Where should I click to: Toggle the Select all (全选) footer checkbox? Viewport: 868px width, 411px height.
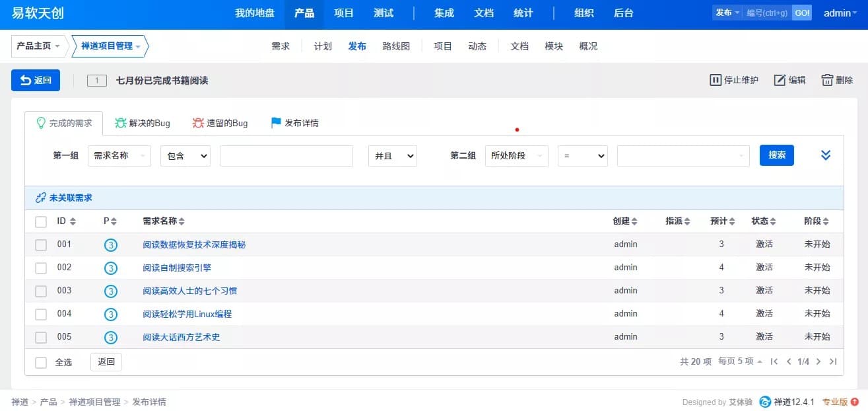coord(41,362)
